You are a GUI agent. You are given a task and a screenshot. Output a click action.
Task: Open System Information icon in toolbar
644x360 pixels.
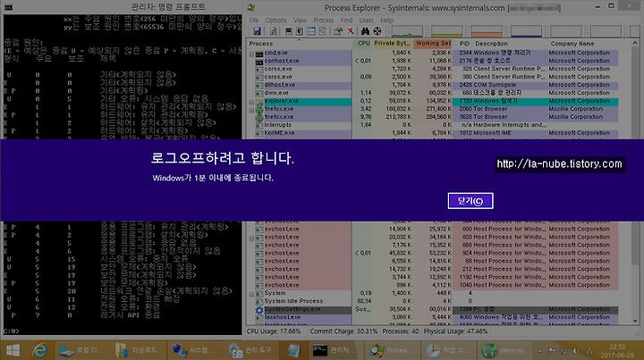(x=288, y=31)
